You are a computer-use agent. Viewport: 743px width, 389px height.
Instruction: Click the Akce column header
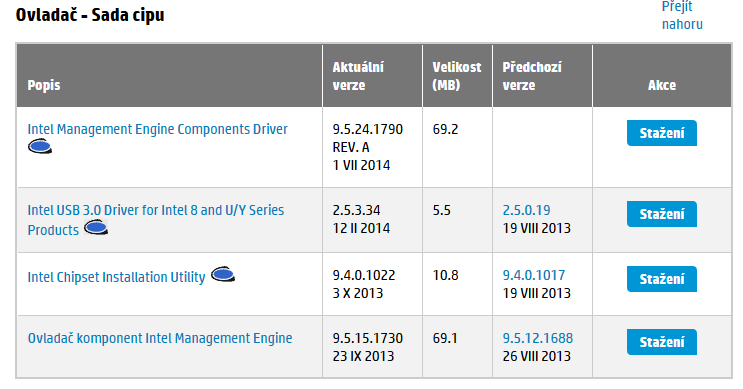tap(662, 85)
